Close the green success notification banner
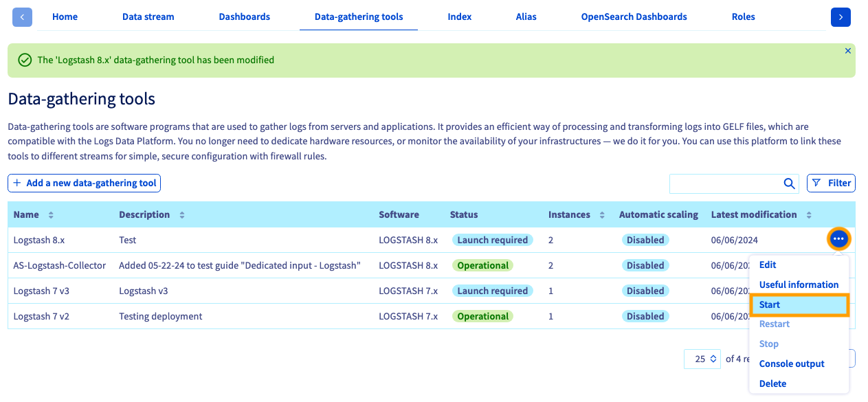This screenshot has height=402, width=868. click(847, 51)
